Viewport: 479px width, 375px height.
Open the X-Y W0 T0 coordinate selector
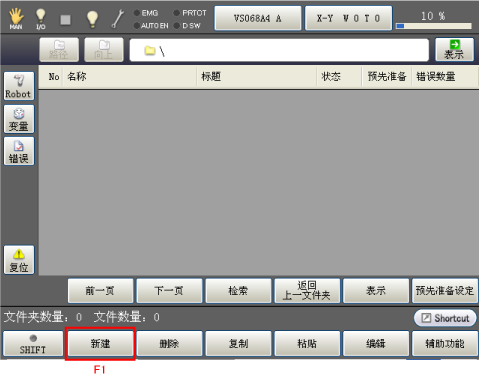tap(348, 18)
